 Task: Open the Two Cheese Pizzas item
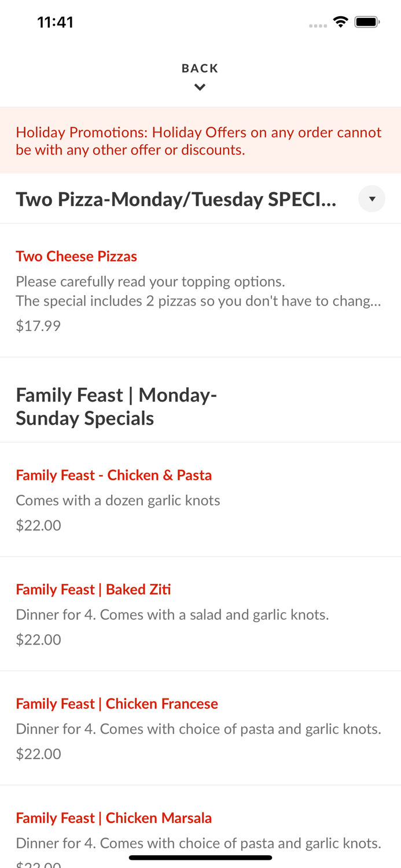[x=76, y=256]
